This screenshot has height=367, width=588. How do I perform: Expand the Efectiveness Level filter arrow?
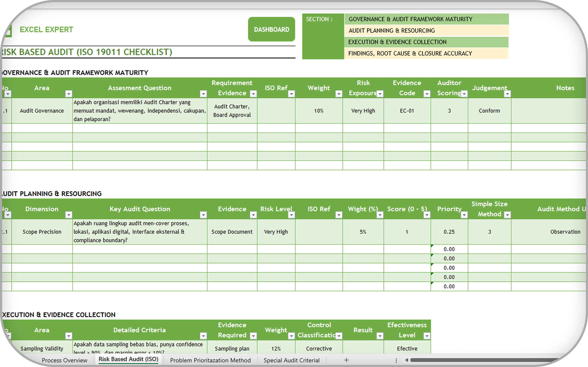(427, 336)
